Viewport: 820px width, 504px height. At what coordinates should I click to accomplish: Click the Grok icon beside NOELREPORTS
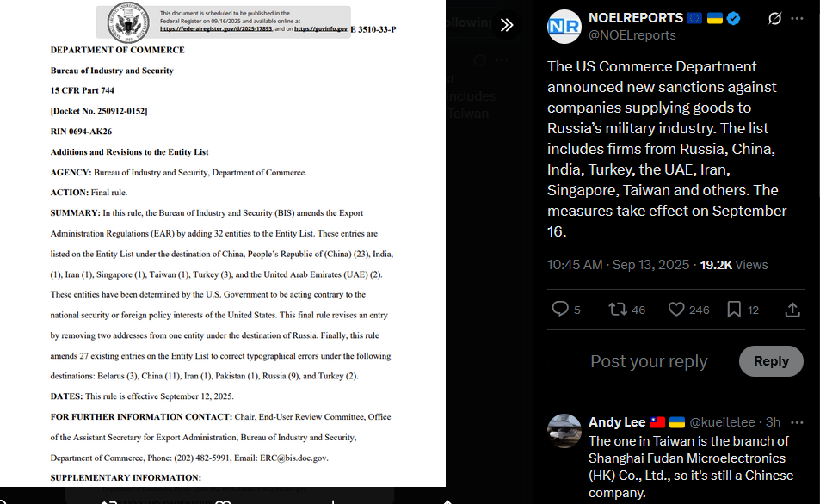774,19
